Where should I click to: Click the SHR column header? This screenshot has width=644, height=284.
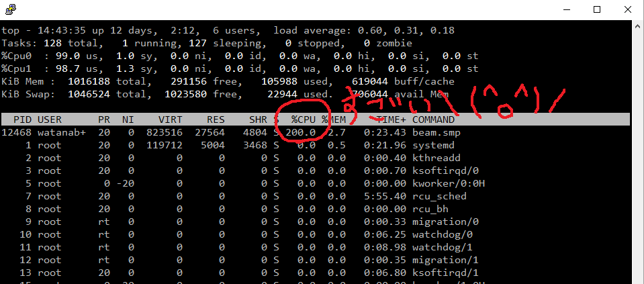(x=258, y=120)
